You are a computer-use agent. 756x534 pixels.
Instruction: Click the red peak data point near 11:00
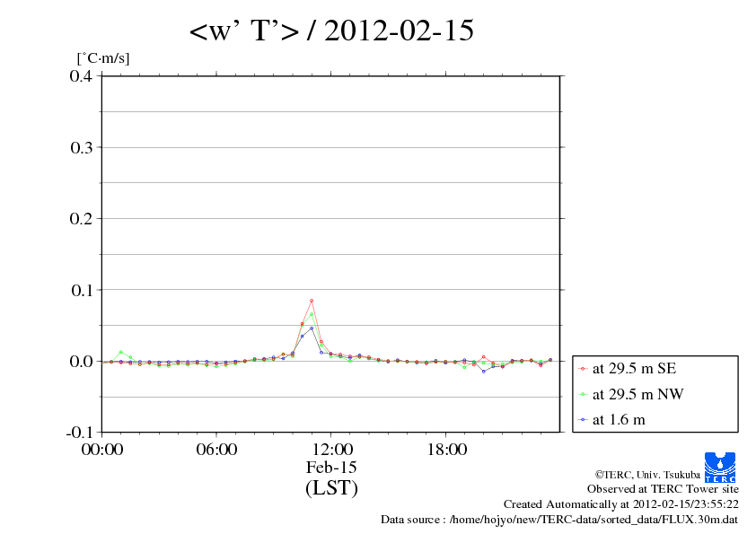pyautogui.click(x=312, y=301)
